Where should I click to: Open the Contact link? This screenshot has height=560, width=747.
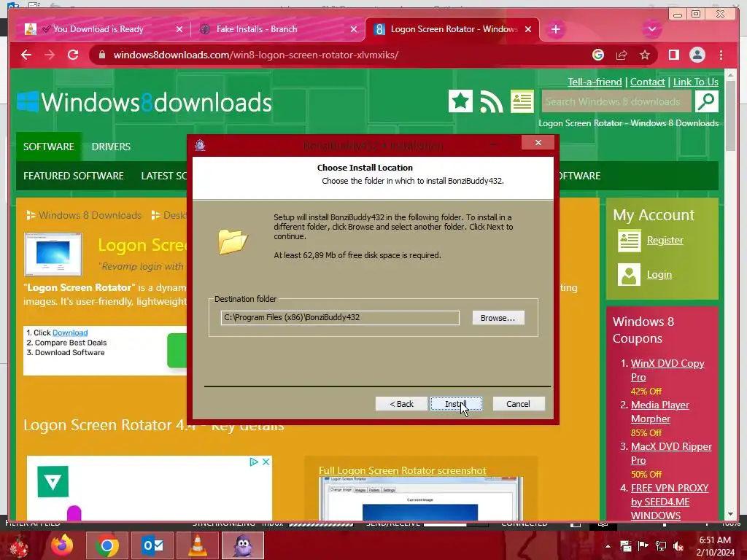[648, 82]
